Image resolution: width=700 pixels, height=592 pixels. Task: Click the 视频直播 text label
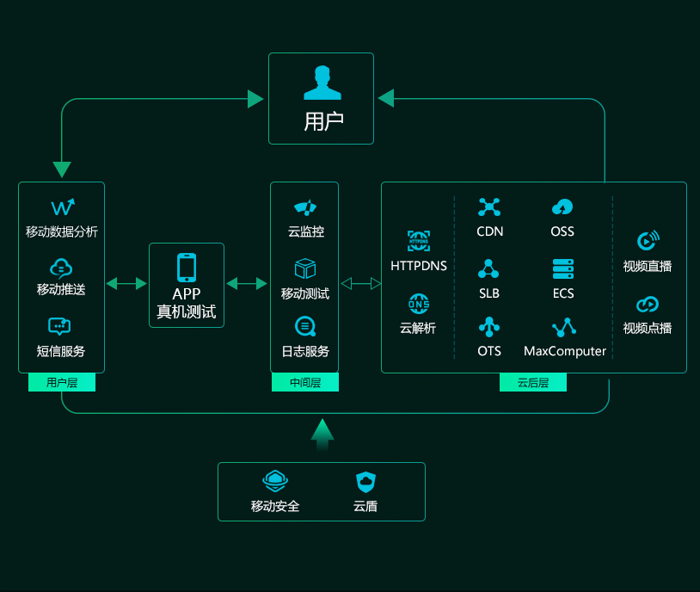click(x=648, y=266)
